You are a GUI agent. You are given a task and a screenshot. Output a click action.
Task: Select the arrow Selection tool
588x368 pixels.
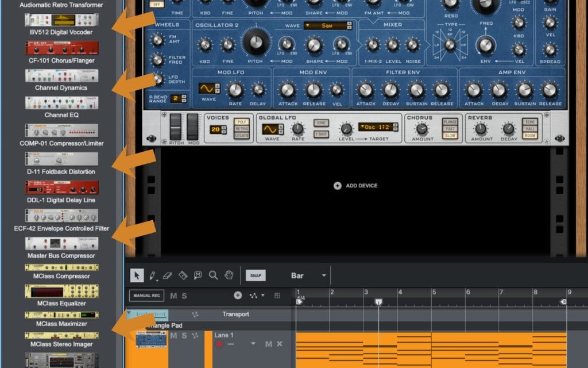137,275
